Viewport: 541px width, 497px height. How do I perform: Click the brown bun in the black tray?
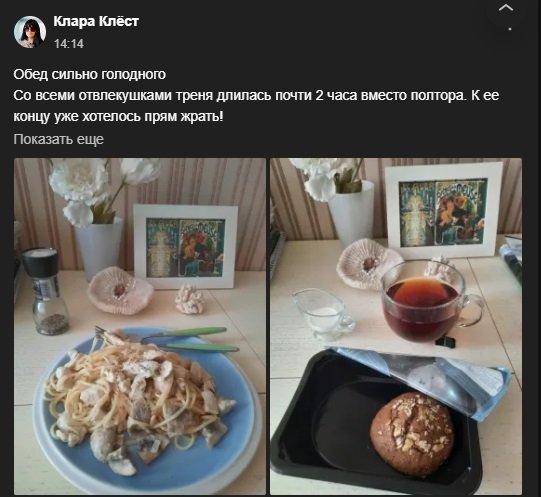pyautogui.click(x=412, y=434)
